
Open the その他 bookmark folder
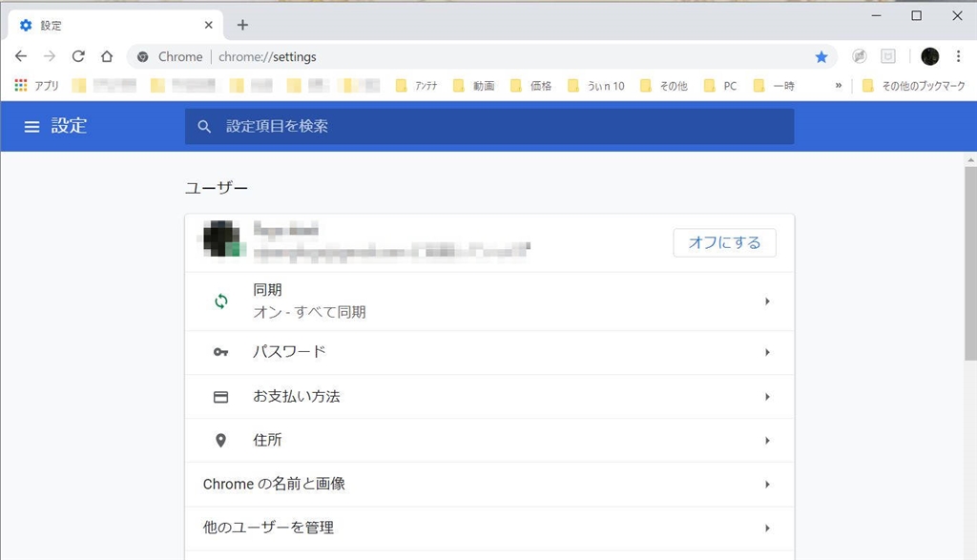click(664, 85)
